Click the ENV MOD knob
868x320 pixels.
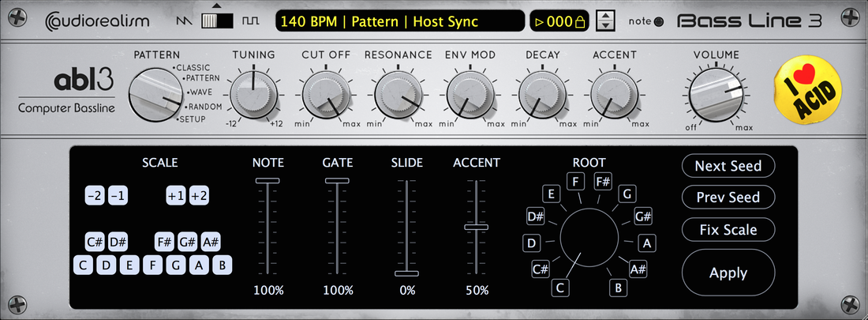click(470, 96)
